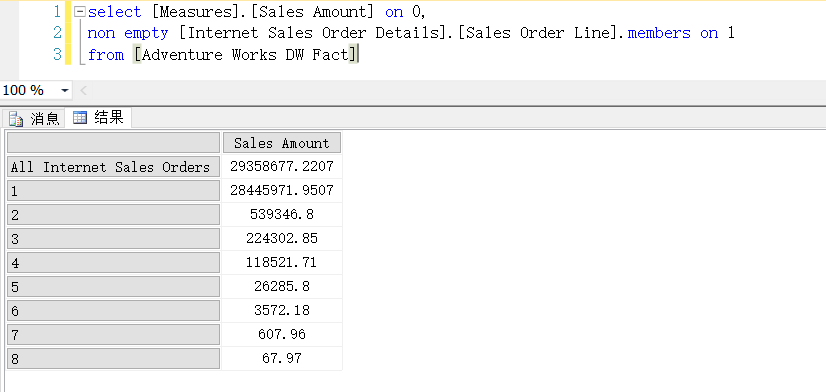826x392 pixels.
Task: Click the cell value 67.97
Action: pyautogui.click(x=282, y=358)
